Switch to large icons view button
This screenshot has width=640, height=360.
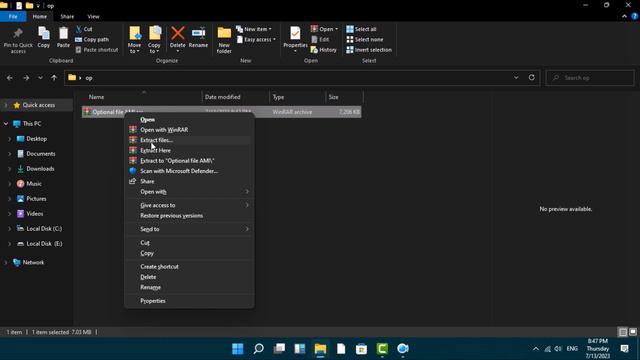tap(633, 332)
